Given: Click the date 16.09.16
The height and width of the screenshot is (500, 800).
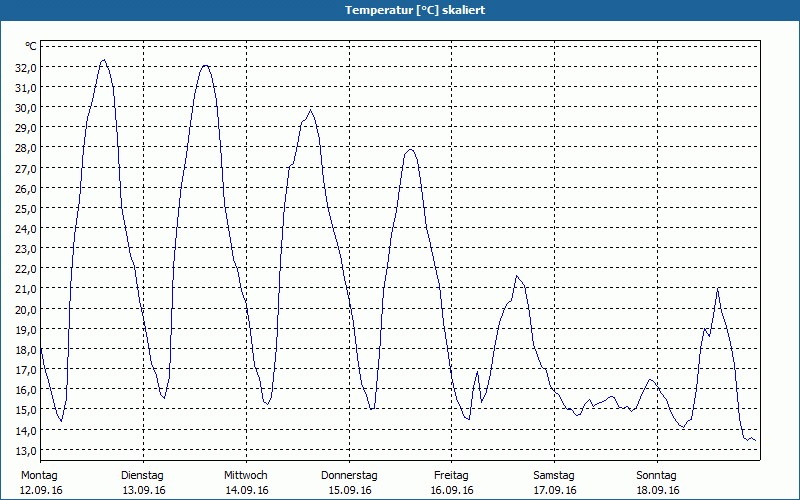Looking at the screenshot, I should click(x=452, y=490).
